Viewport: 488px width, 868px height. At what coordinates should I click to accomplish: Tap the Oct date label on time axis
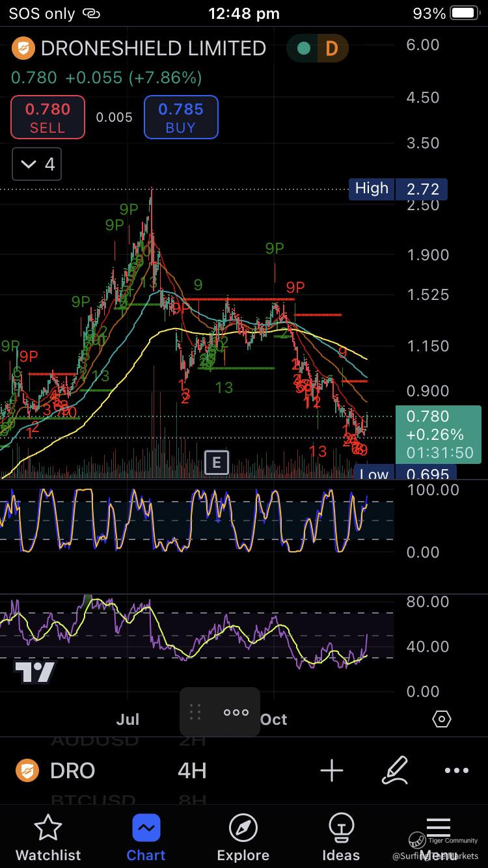tap(273, 719)
